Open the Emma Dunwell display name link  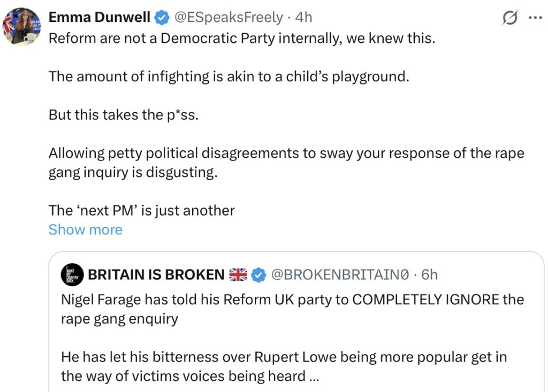[100, 17]
